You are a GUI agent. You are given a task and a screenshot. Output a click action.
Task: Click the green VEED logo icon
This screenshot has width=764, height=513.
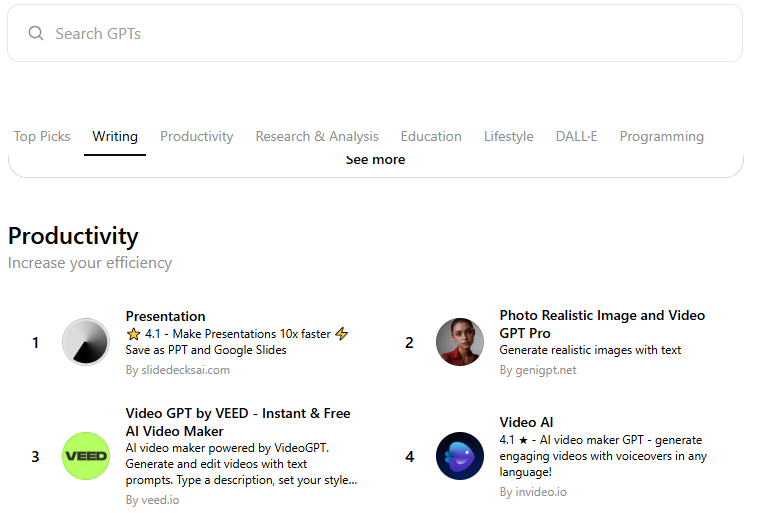tap(85, 456)
